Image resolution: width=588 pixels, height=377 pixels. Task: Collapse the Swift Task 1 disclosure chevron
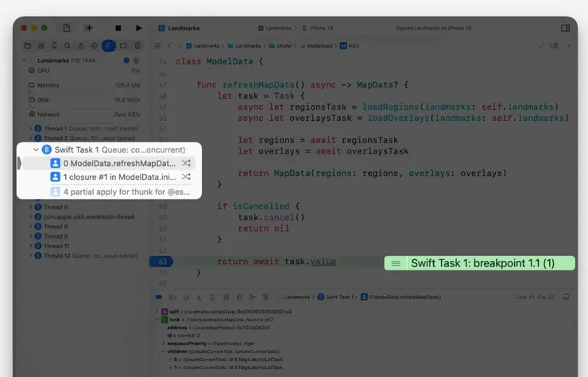pos(36,150)
